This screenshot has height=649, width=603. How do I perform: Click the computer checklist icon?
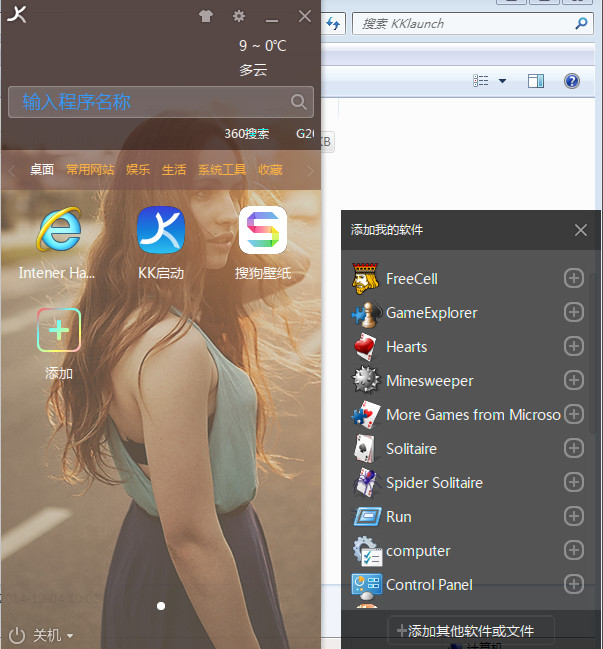click(x=367, y=551)
